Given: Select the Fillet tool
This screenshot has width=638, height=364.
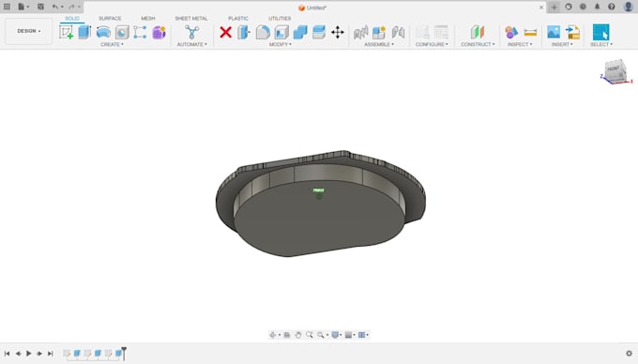Looking at the screenshot, I should (263, 32).
